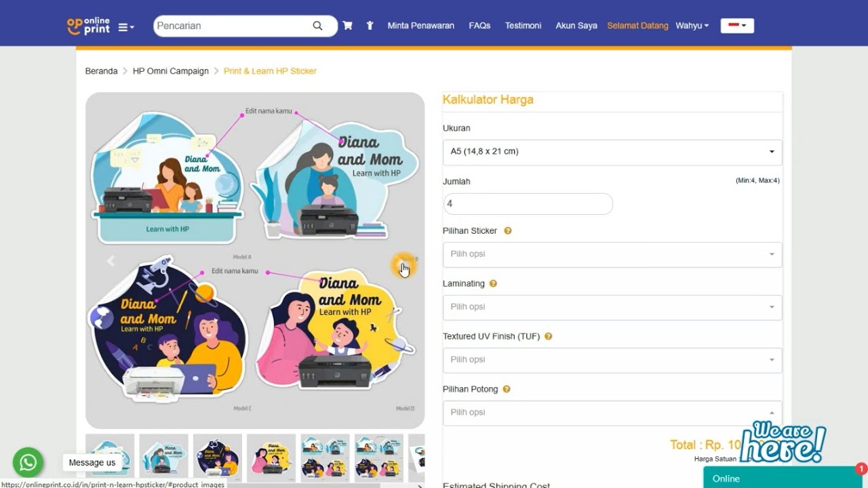
Task: Open the hamburger category menu
Action: (x=126, y=27)
